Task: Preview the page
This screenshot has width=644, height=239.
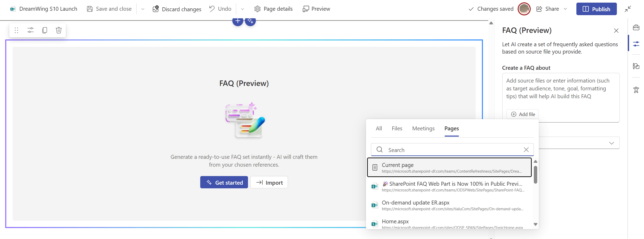Action: tap(316, 9)
